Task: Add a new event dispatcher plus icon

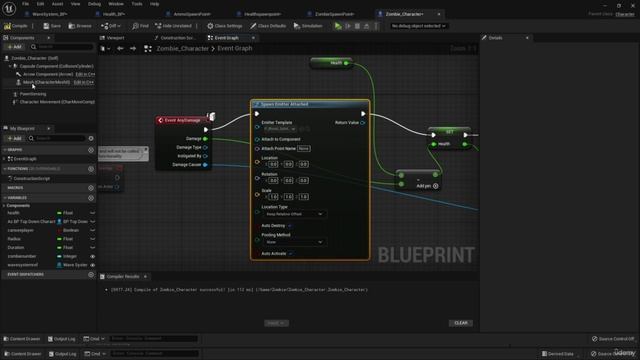Action: [x=91, y=275]
